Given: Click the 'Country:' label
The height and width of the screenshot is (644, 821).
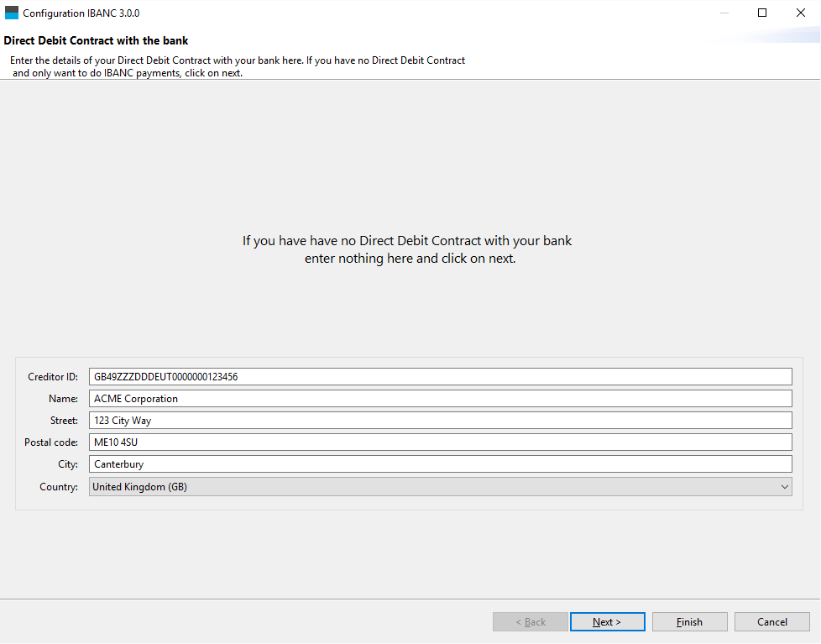Looking at the screenshot, I should (x=59, y=486).
